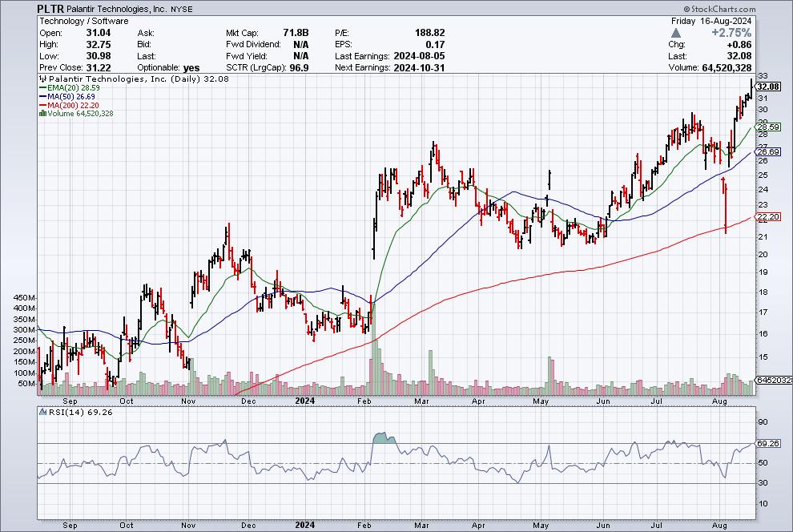The height and width of the screenshot is (532, 793).
Task: Click the 69.26 RSI value tag
Action: pyautogui.click(x=767, y=443)
